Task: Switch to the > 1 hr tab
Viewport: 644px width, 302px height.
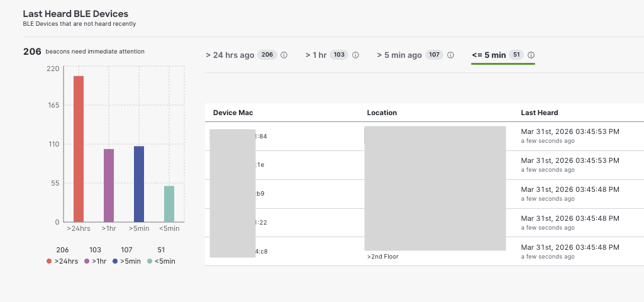Action: pyautogui.click(x=316, y=55)
